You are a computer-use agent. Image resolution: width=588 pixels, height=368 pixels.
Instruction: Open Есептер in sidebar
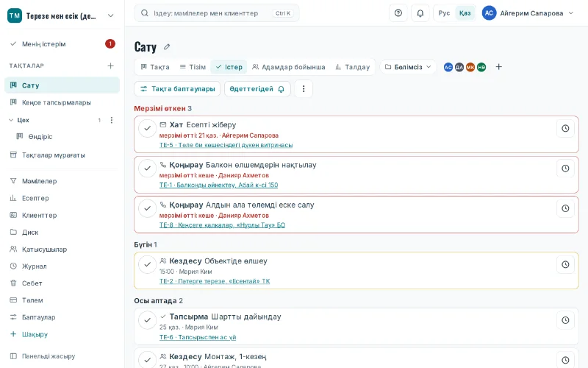[62, 198]
